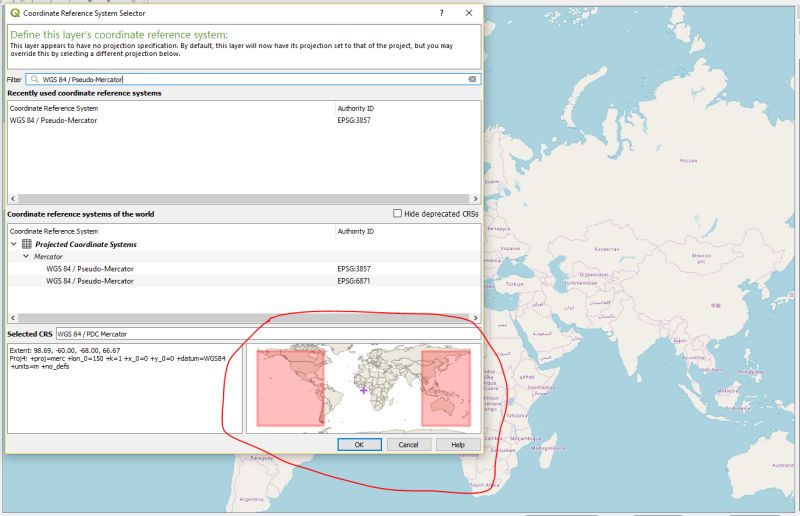Viewport: 800px width, 516px height.
Task: Click the question mark help button in the title bar
Action: pyautogui.click(x=441, y=13)
